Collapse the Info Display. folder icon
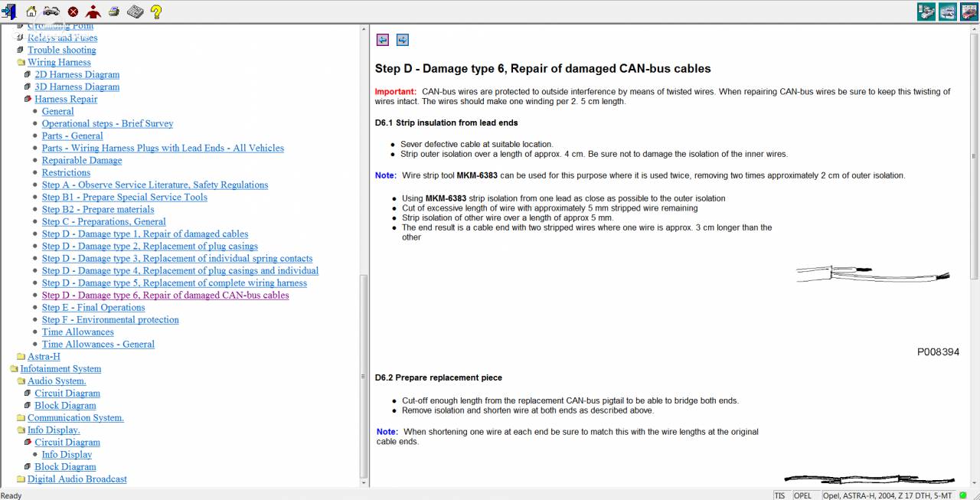This screenshot has width=980, height=500. click(21, 430)
